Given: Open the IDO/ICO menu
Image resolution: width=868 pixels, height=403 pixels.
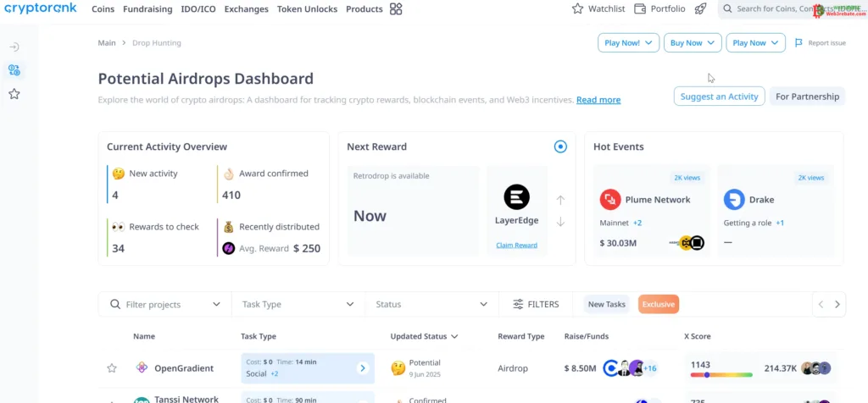Looking at the screenshot, I should coord(198,8).
